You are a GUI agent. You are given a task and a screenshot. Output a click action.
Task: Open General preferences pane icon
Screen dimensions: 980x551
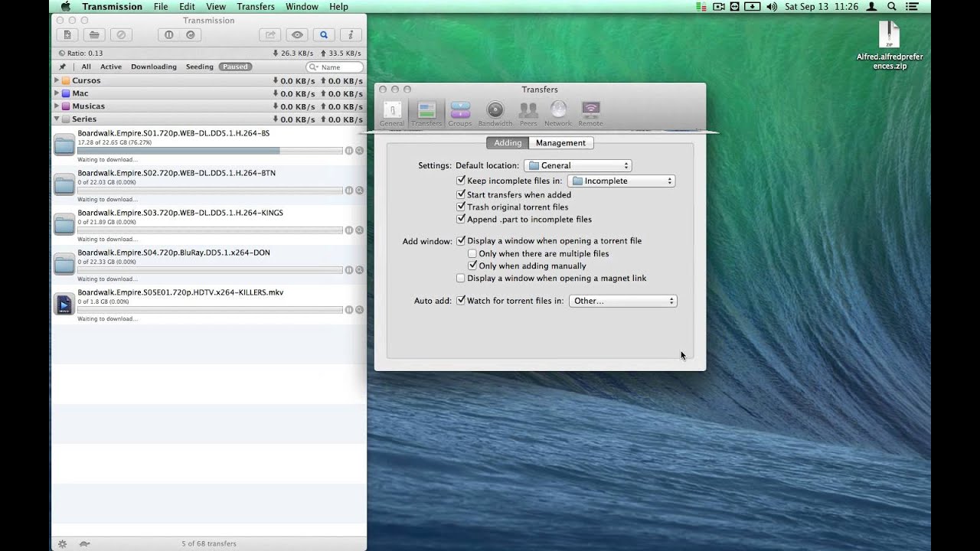click(x=392, y=113)
